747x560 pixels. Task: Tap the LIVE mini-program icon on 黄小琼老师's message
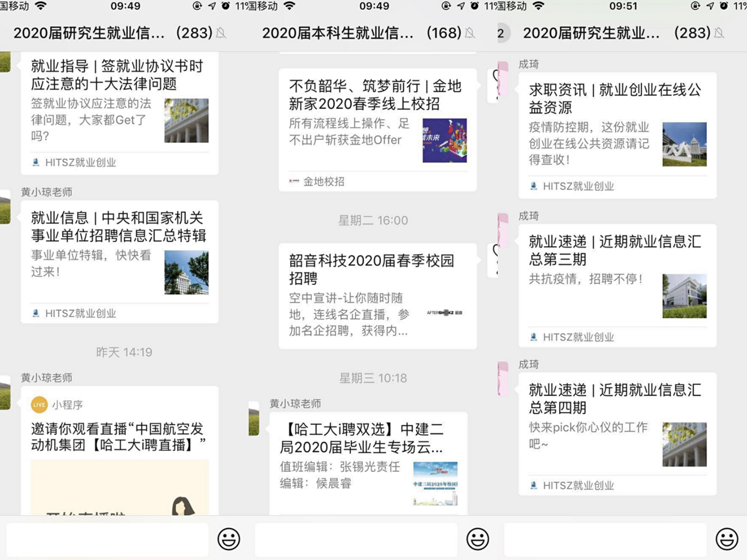pos(39,405)
